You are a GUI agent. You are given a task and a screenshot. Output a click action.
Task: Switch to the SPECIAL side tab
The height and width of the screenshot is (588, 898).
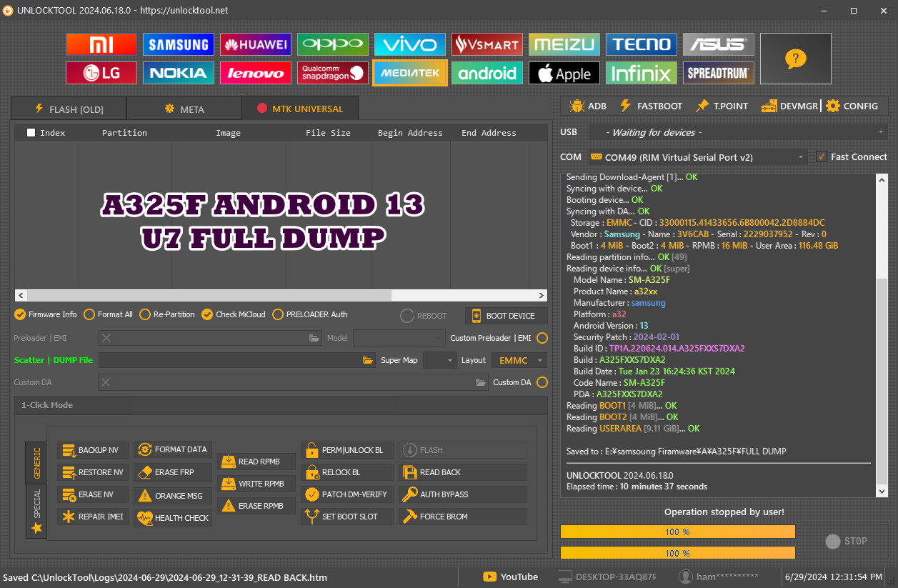tap(36, 512)
